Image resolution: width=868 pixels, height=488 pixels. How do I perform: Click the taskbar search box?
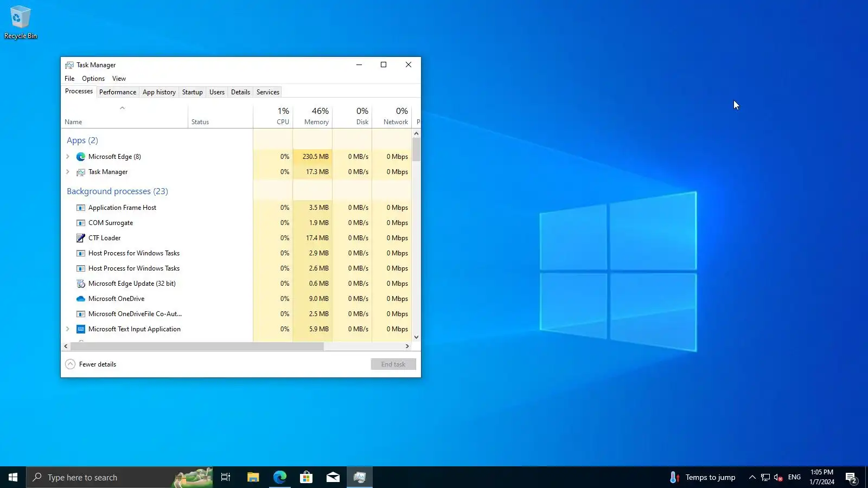pyautogui.click(x=119, y=477)
